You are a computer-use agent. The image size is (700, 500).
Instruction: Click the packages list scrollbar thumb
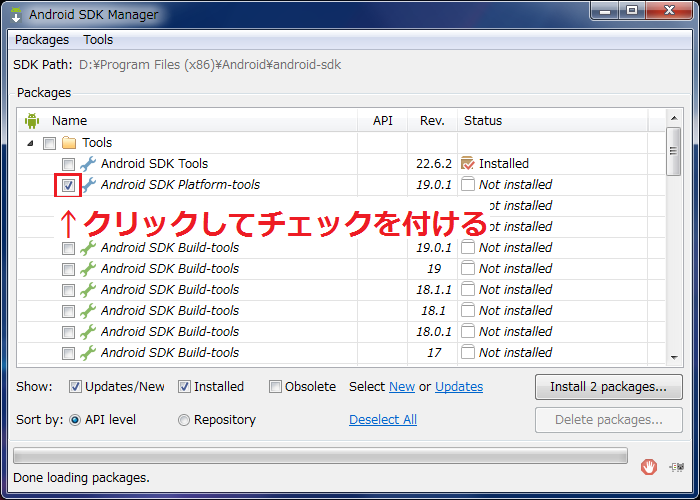673,151
